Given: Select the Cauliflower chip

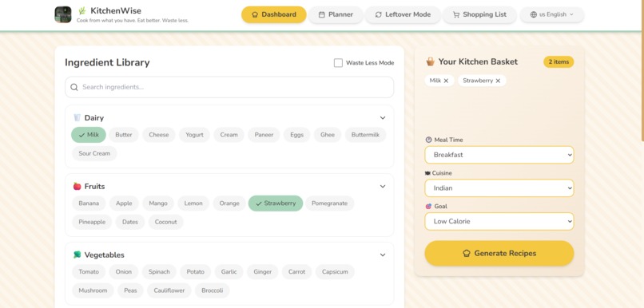Looking at the screenshot, I should (x=169, y=290).
